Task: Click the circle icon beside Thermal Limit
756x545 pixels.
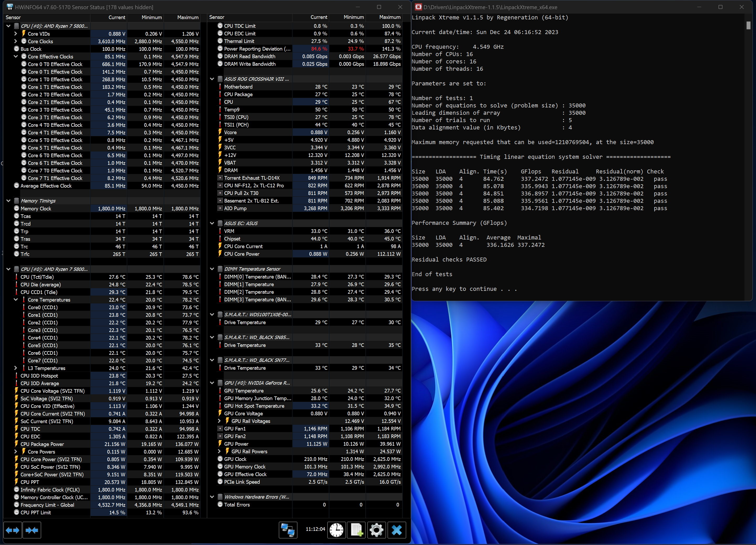Action: click(x=220, y=41)
